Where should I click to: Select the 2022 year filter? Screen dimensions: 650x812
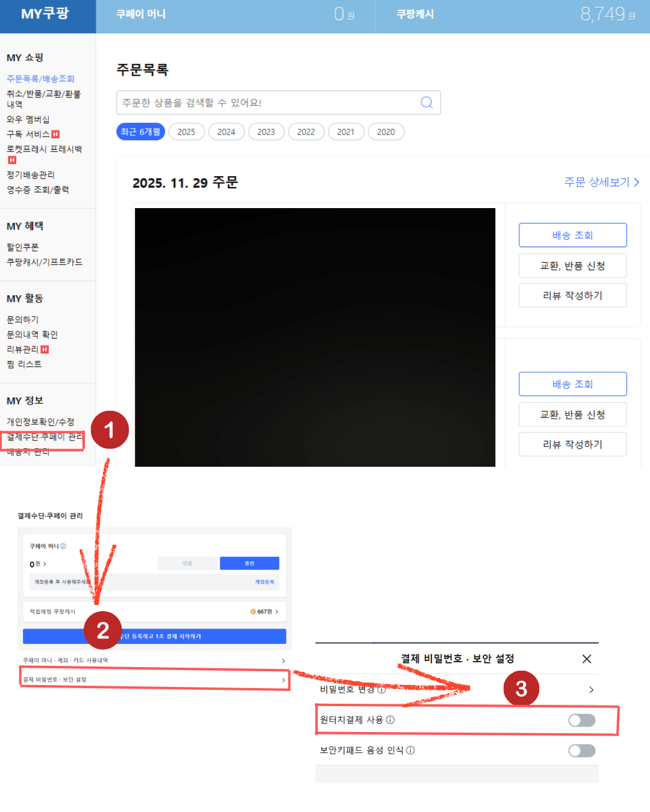click(x=306, y=132)
